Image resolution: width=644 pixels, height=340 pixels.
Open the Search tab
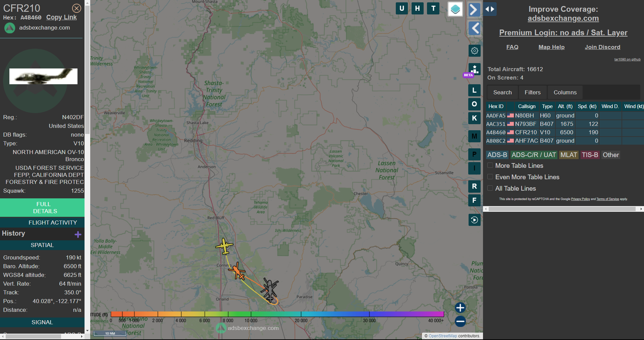(x=502, y=92)
